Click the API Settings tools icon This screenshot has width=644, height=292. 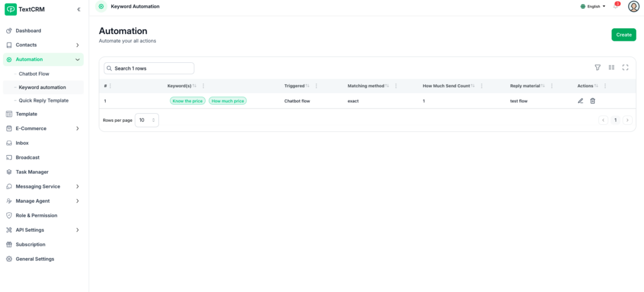(x=9, y=230)
